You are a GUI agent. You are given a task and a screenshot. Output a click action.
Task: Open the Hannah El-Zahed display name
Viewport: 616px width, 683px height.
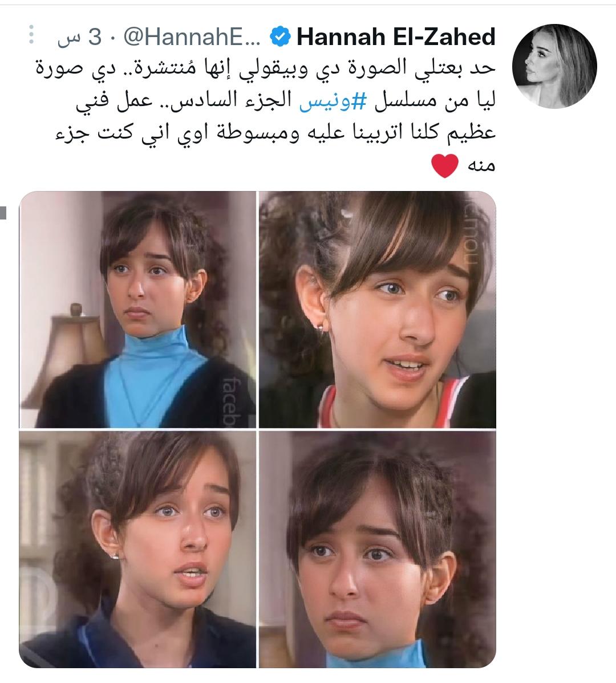(x=396, y=36)
